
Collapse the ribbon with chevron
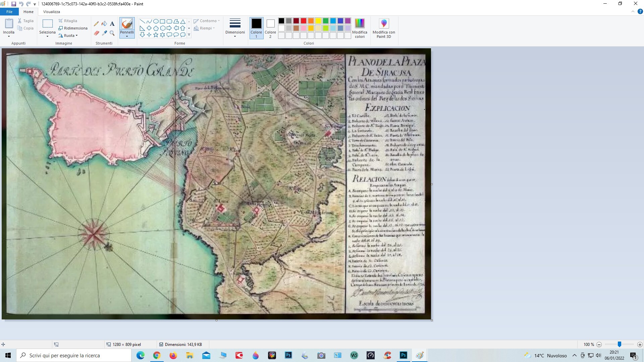point(633,11)
